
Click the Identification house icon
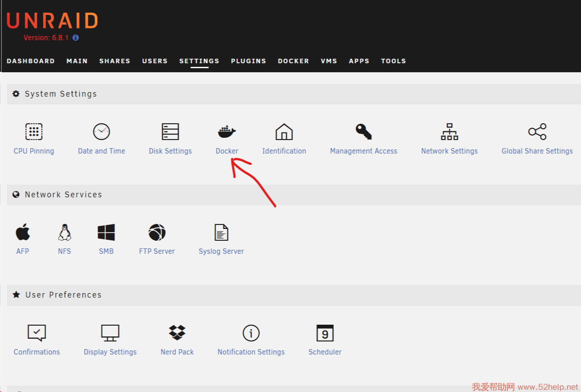pos(284,132)
